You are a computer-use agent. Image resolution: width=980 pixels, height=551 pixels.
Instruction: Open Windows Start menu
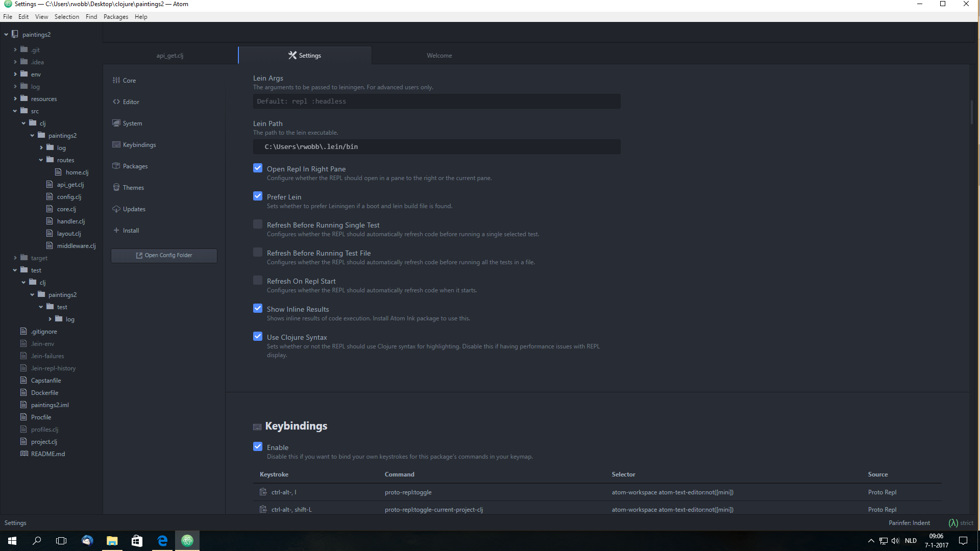(x=12, y=541)
